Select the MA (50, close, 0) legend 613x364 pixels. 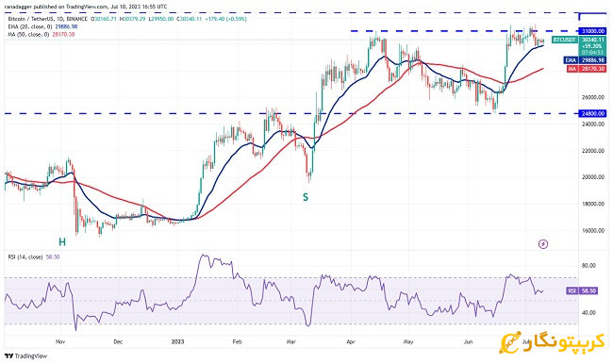[x=28, y=34]
